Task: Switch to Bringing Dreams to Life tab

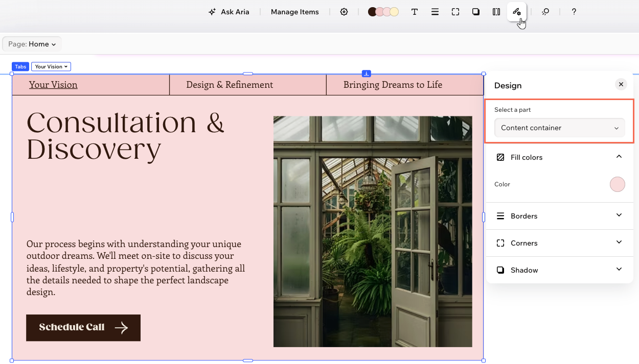Action: [405, 85]
